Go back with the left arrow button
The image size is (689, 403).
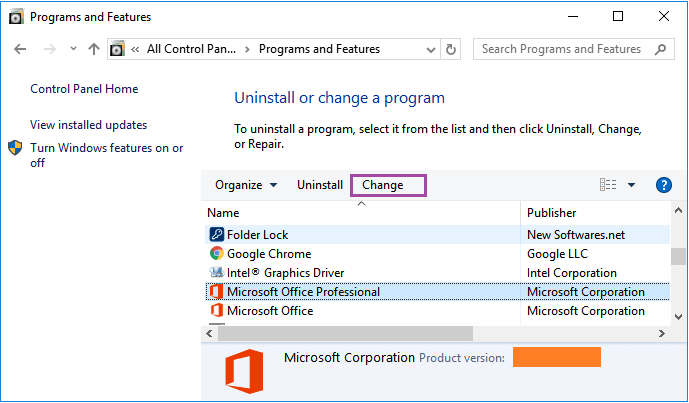pos(20,49)
